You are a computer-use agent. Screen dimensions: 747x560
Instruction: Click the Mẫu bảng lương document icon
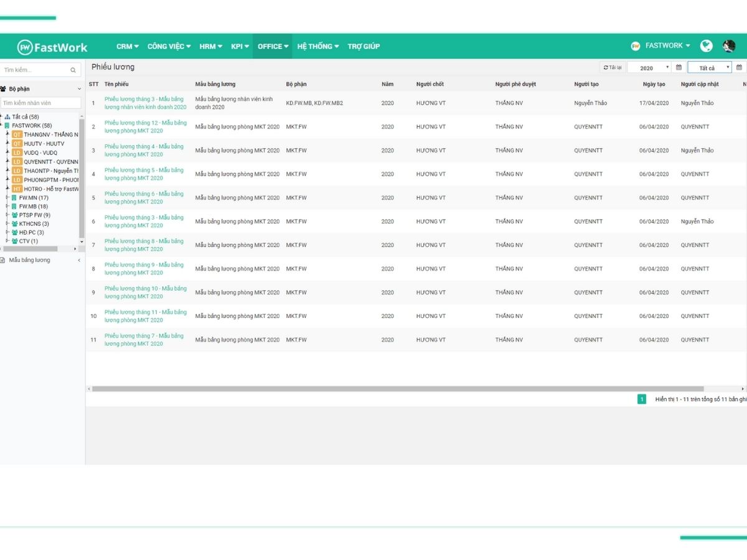coord(3,260)
